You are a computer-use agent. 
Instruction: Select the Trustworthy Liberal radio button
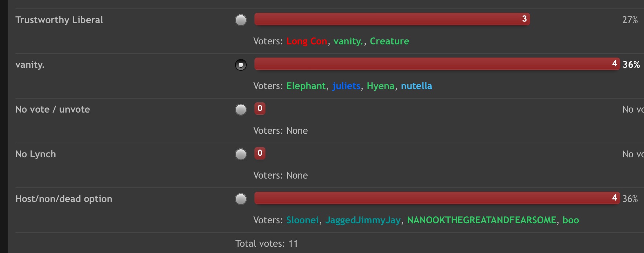tap(241, 20)
